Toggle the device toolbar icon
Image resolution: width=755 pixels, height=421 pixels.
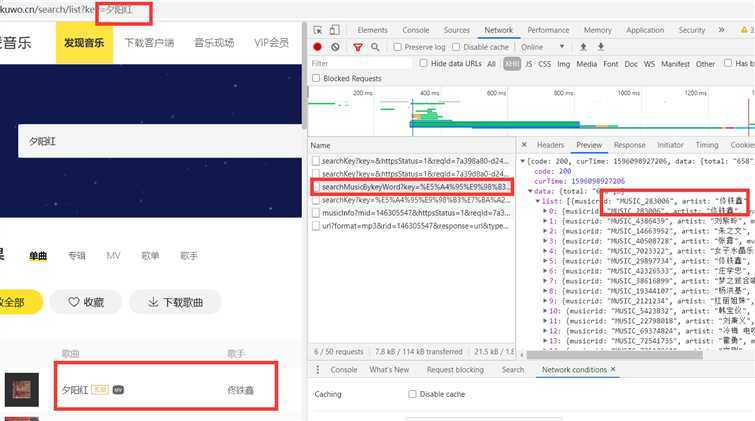335,30
